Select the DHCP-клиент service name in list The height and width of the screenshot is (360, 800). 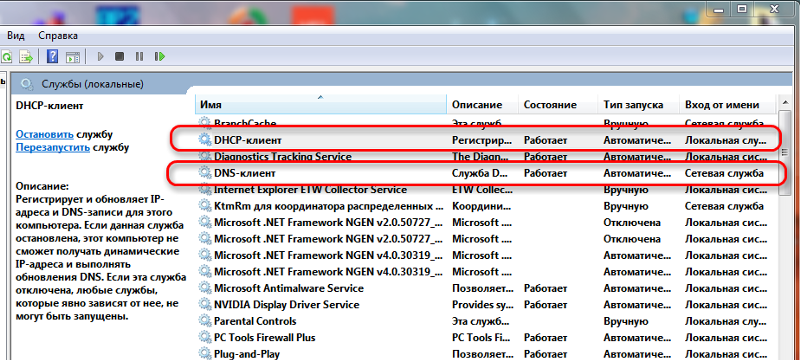247,140
